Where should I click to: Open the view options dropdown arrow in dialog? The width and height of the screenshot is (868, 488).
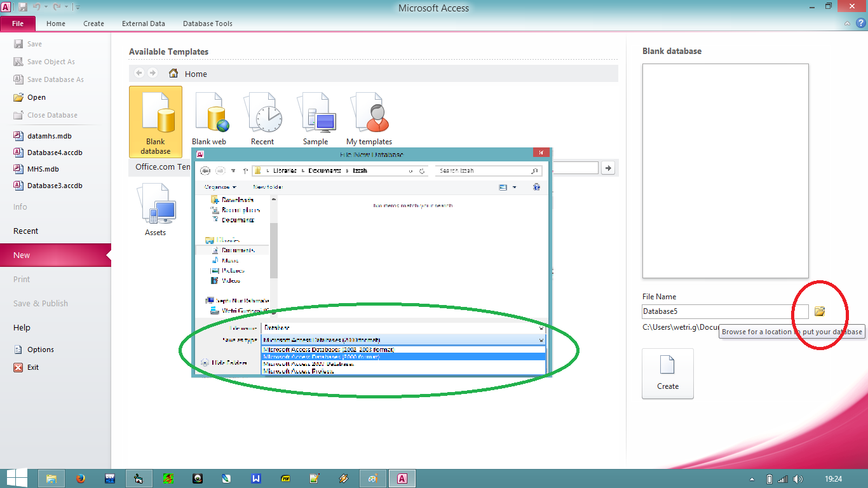(x=514, y=187)
